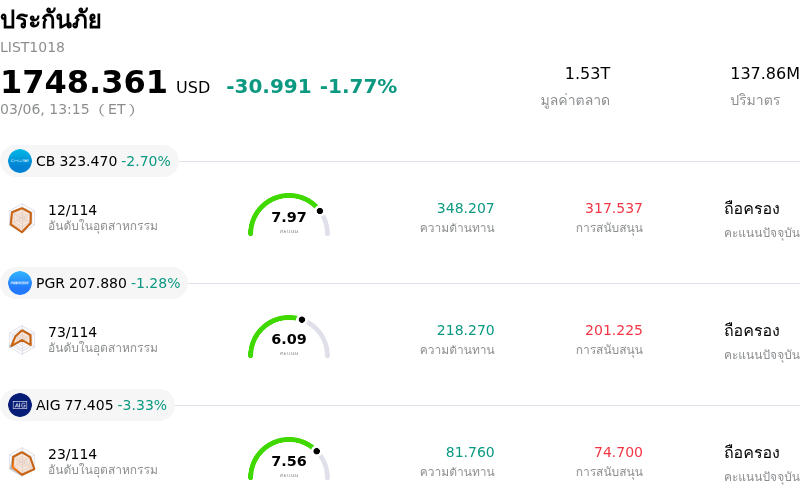Click AIG resistance value 81.760
The image size is (800, 499).
(x=470, y=452)
